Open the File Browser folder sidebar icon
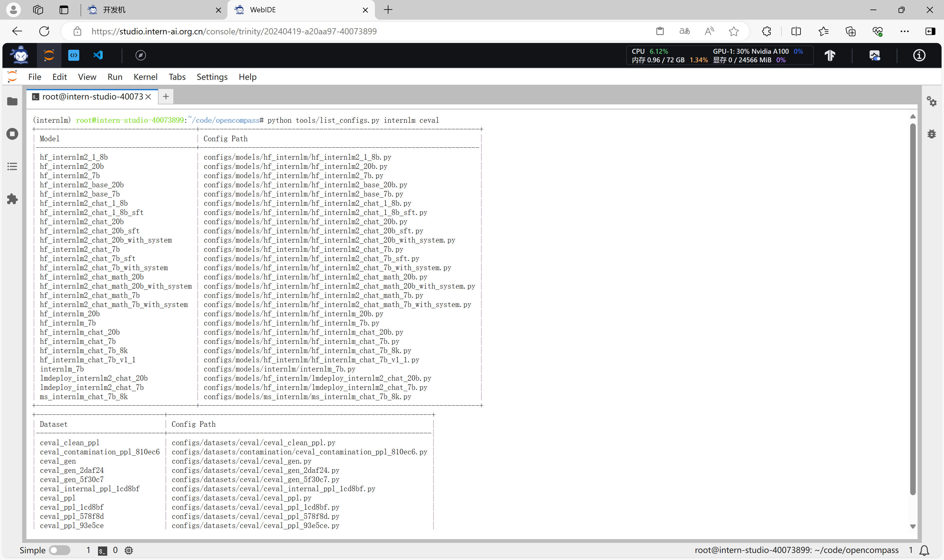944x560 pixels. coord(13,101)
